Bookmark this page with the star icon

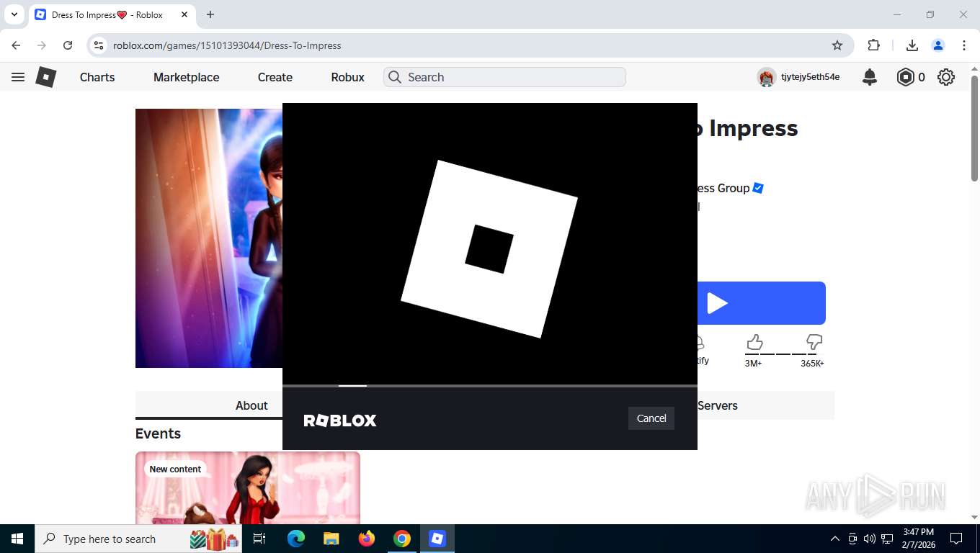point(837,45)
